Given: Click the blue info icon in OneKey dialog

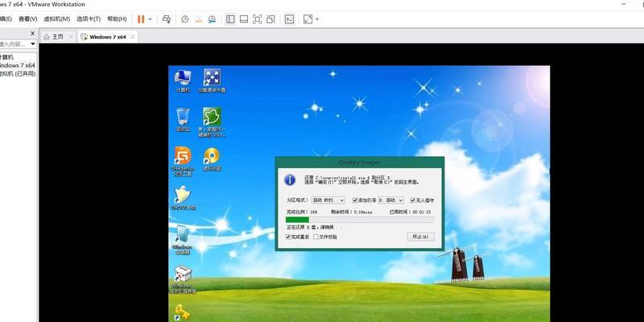Looking at the screenshot, I should pos(290,180).
